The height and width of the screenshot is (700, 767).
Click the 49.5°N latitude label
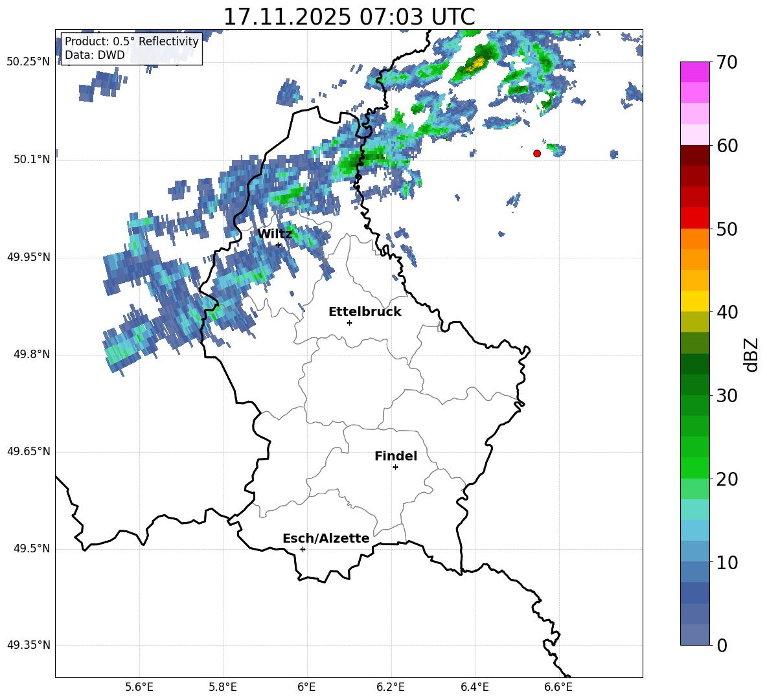point(32,548)
